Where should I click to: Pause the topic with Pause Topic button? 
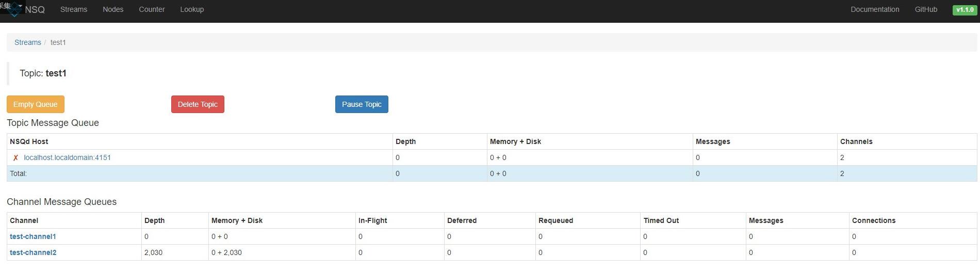(x=362, y=104)
